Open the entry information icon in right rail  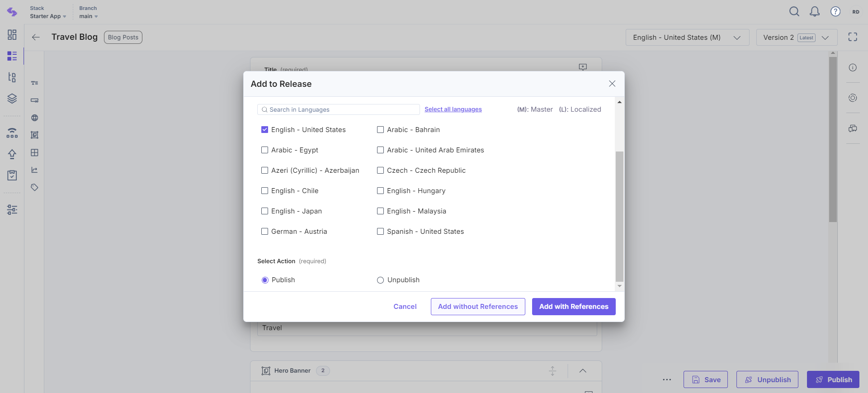(853, 68)
